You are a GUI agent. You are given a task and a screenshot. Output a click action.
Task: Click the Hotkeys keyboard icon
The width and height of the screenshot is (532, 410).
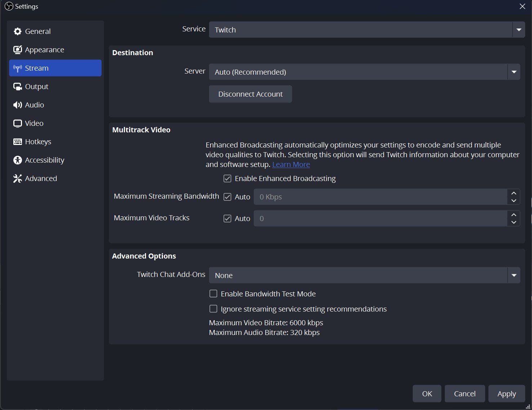point(17,141)
